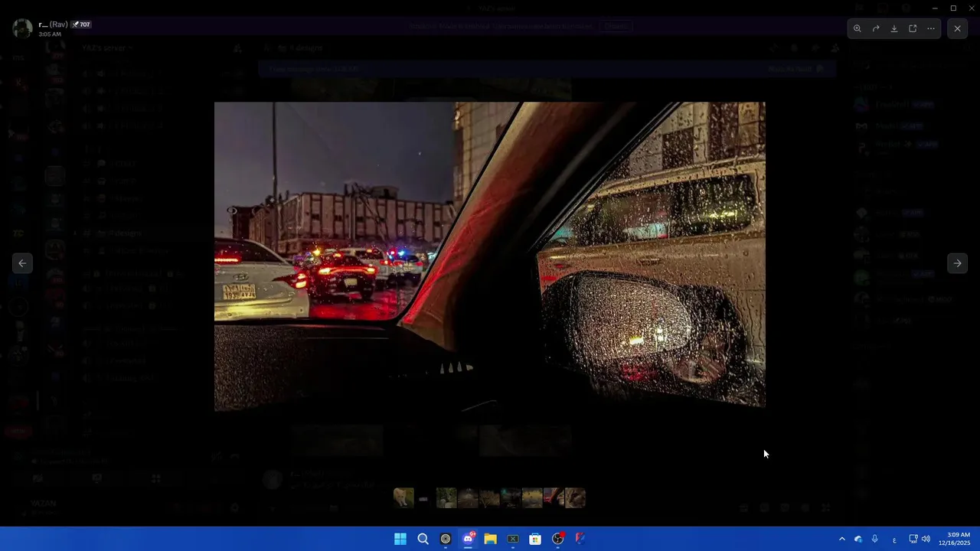980x551 pixels.
Task: Open the three-dot more options menu
Action: [x=931, y=28]
